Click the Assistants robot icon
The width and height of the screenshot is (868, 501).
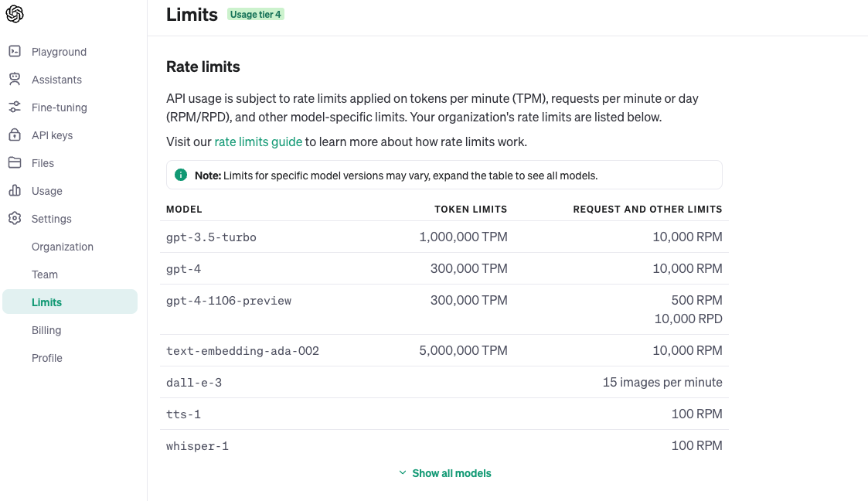15,80
